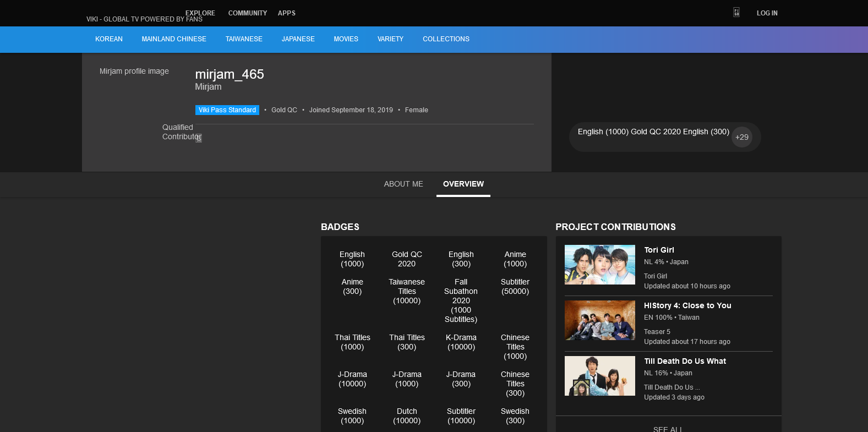Expand the +29 more badges bubble

point(742,137)
